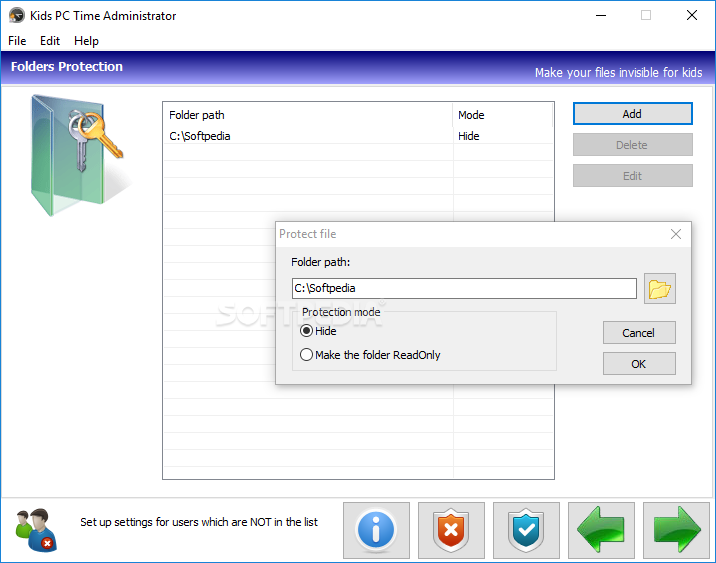Minimize the Kids PC Time Administrator window
The image size is (716, 563).
point(601,16)
